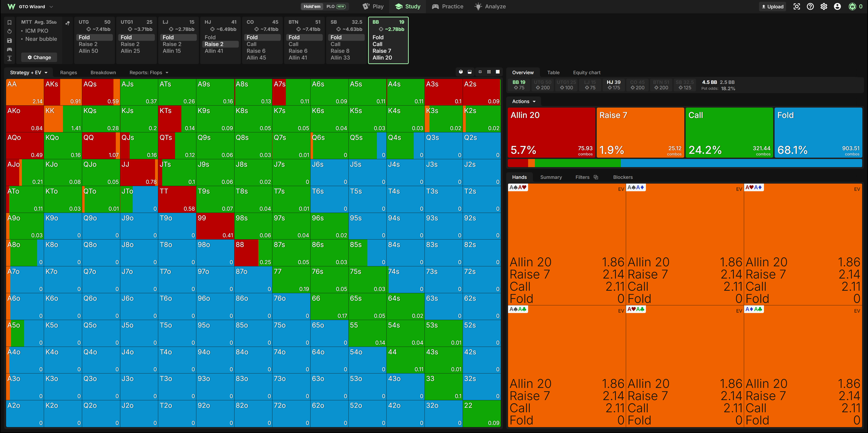
Task: Click the Change settings button
Action: 39,57
